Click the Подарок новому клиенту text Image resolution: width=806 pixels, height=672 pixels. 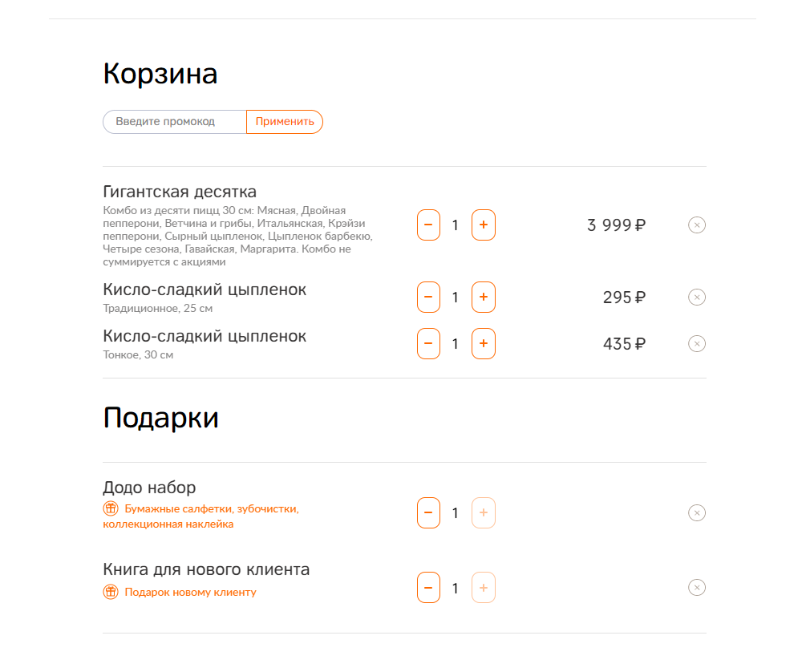pos(190,593)
